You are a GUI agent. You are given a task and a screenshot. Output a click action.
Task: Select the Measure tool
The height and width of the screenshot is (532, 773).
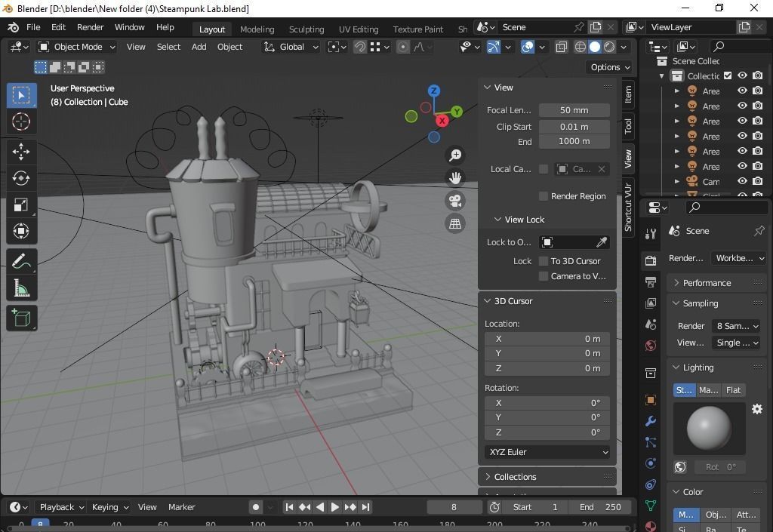[21, 287]
